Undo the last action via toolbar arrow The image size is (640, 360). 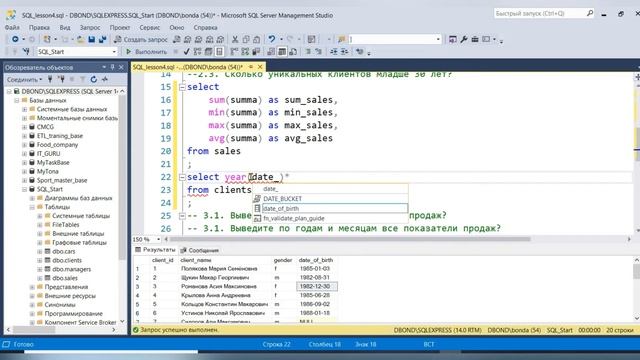271,39
